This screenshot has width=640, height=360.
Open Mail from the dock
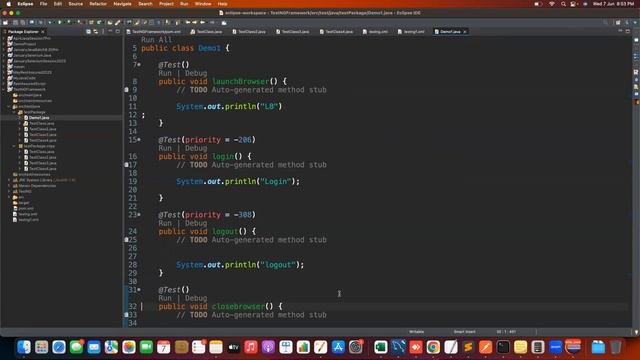[x=94, y=347]
